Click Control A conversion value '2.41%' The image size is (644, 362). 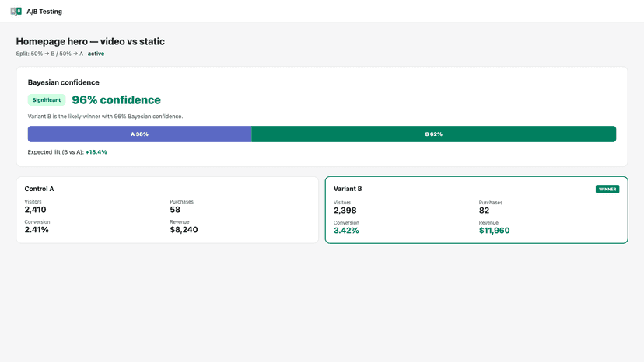(x=37, y=230)
